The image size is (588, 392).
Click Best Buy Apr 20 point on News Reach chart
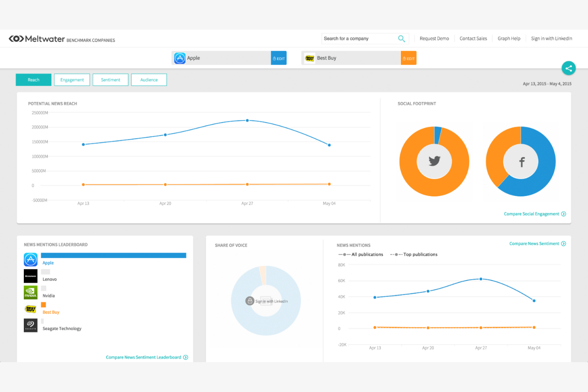tap(165, 184)
